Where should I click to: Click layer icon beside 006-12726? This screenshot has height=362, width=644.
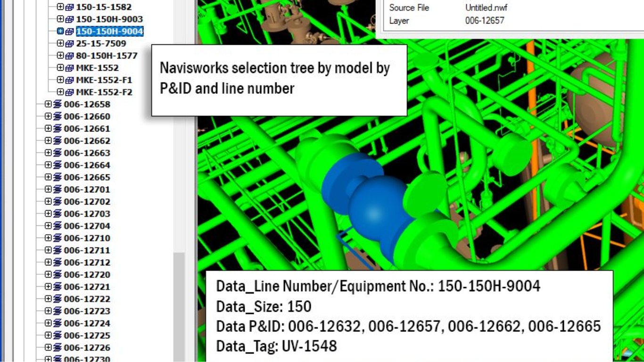point(58,347)
